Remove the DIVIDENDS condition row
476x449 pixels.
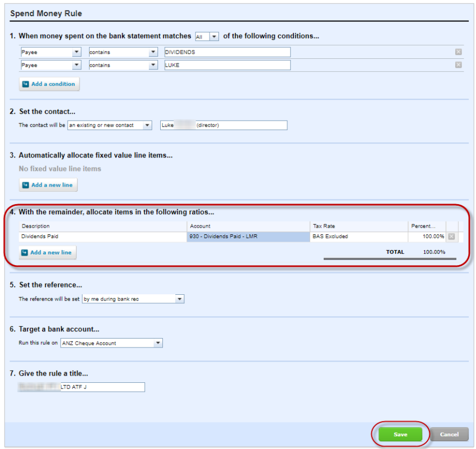click(458, 52)
